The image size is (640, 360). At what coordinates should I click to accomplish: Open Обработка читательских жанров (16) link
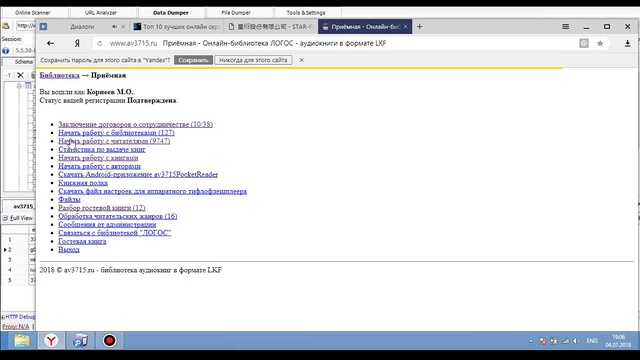coord(118,216)
